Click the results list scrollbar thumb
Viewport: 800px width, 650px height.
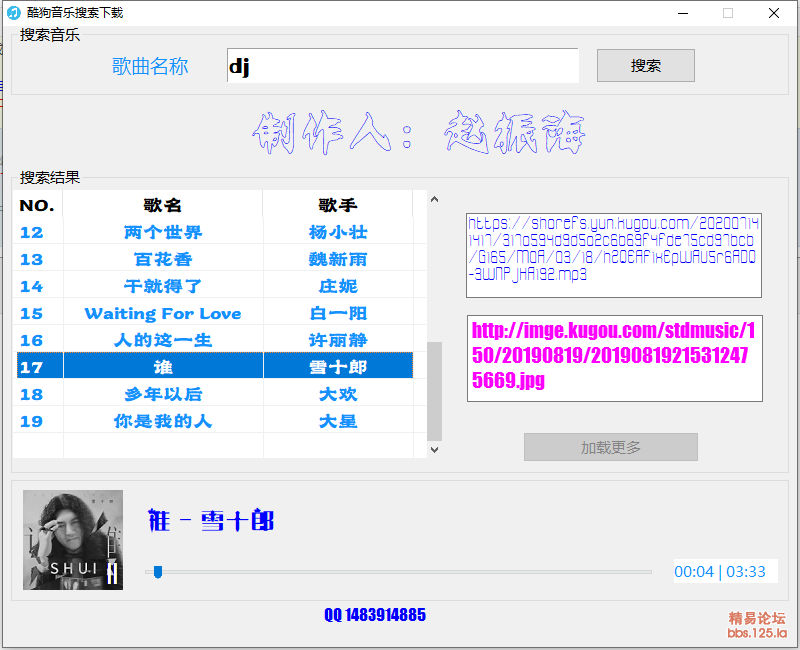(x=434, y=391)
